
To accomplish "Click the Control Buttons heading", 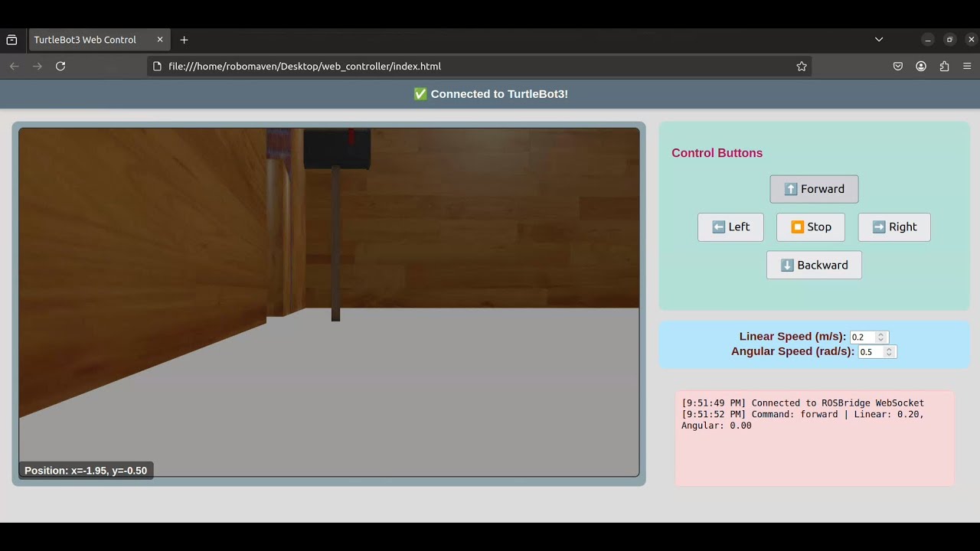I will coord(717,153).
